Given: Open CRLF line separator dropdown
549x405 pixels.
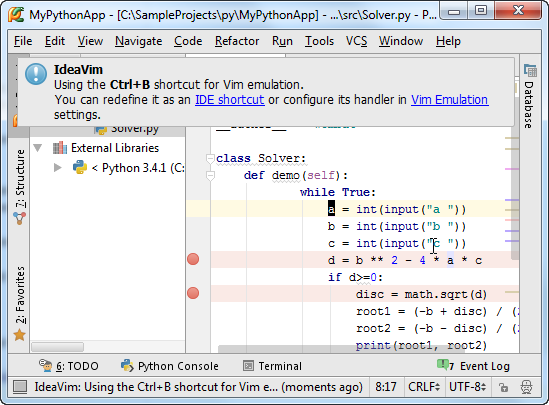Looking at the screenshot, I should [x=424, y=387].
